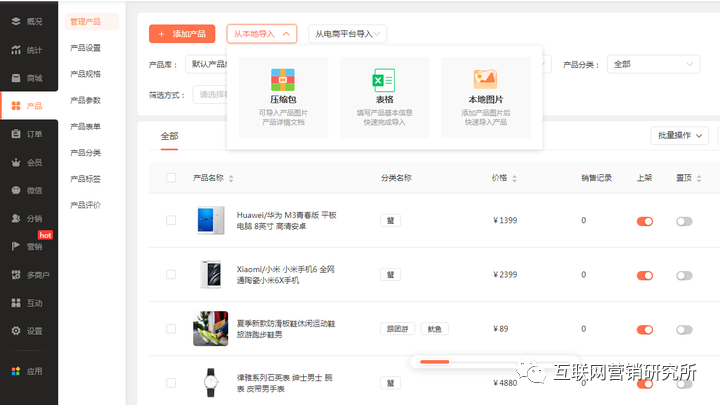The image size is (720, 405).
Task: Open 夏季新款防滑板鞋 product name link
Action: coord(286,329)
